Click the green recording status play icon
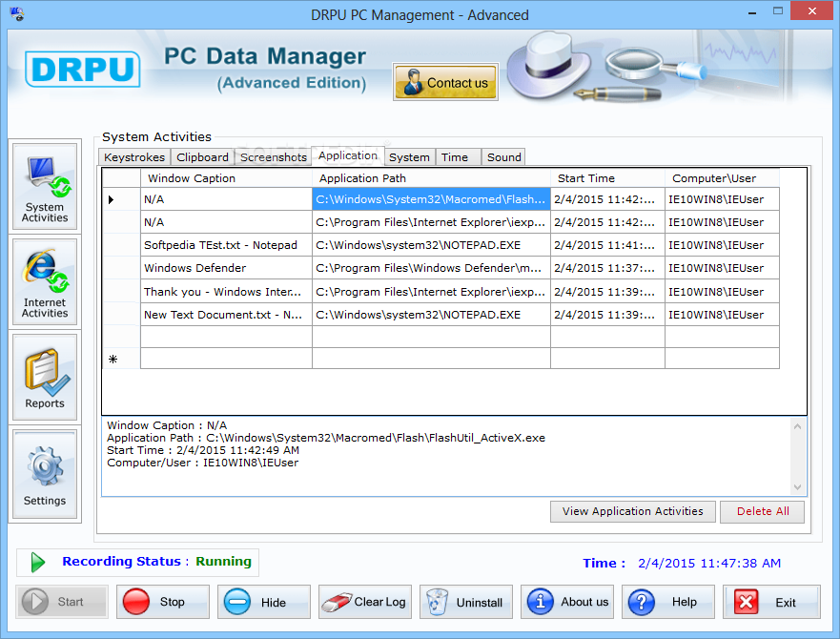This screenshot has height=639, width=840. point(37,563)
